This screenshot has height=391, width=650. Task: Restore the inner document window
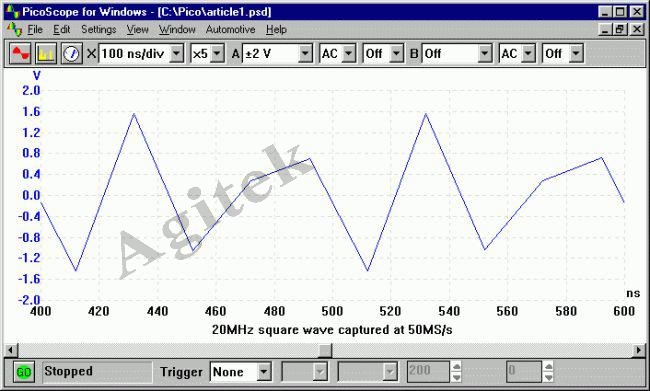click(x=620, y=29)
